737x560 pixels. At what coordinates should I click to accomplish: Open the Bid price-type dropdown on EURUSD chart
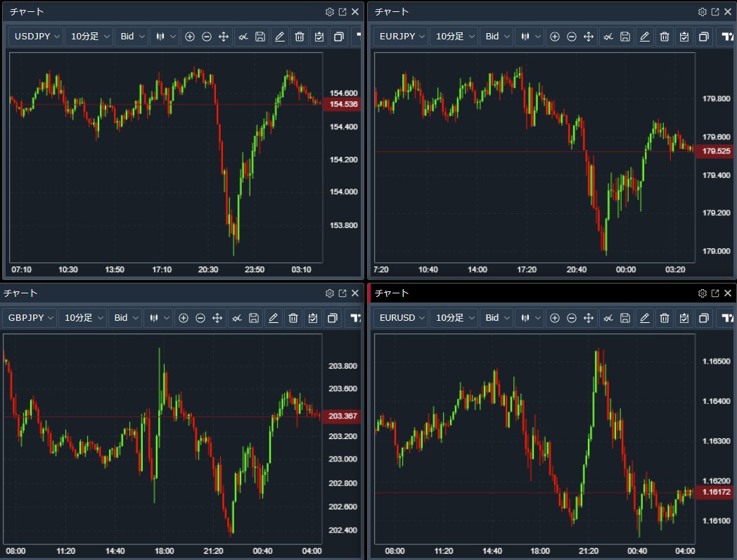pos(496,318)
